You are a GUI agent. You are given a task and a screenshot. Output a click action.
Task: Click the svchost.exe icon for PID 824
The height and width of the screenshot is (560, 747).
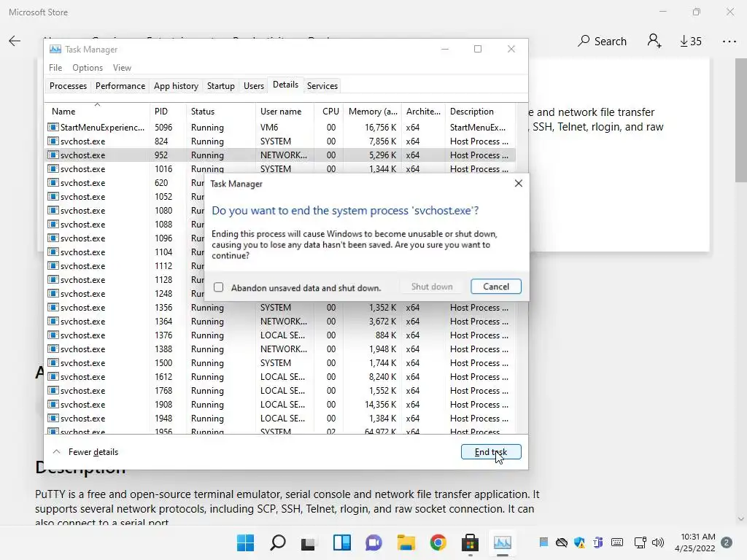[x=53, y=141]
